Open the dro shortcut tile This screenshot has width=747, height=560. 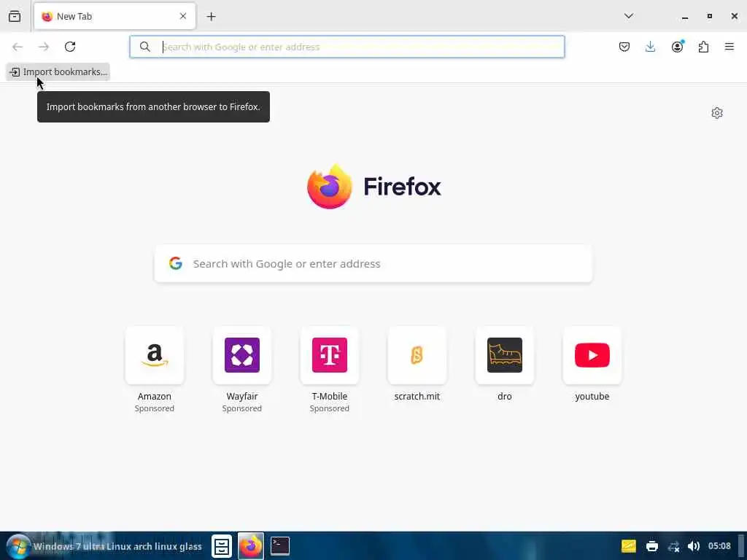pyautogui.click(x=505, y=355)
